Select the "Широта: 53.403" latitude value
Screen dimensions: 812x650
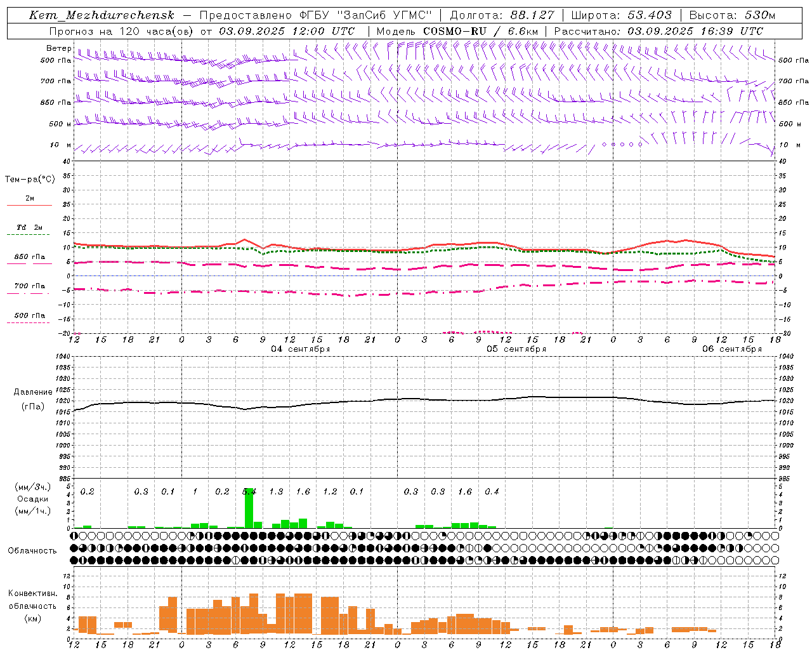[621, 16]
